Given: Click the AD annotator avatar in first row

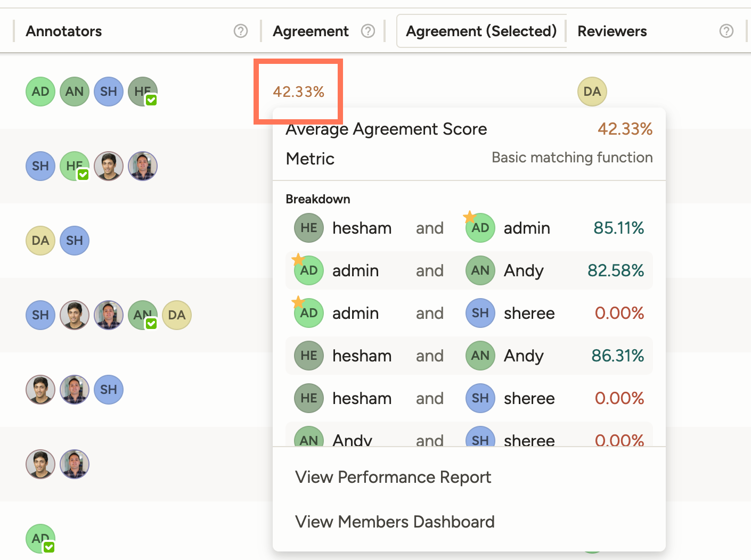Looking at the screenshot, I should (x=40, y=92).
